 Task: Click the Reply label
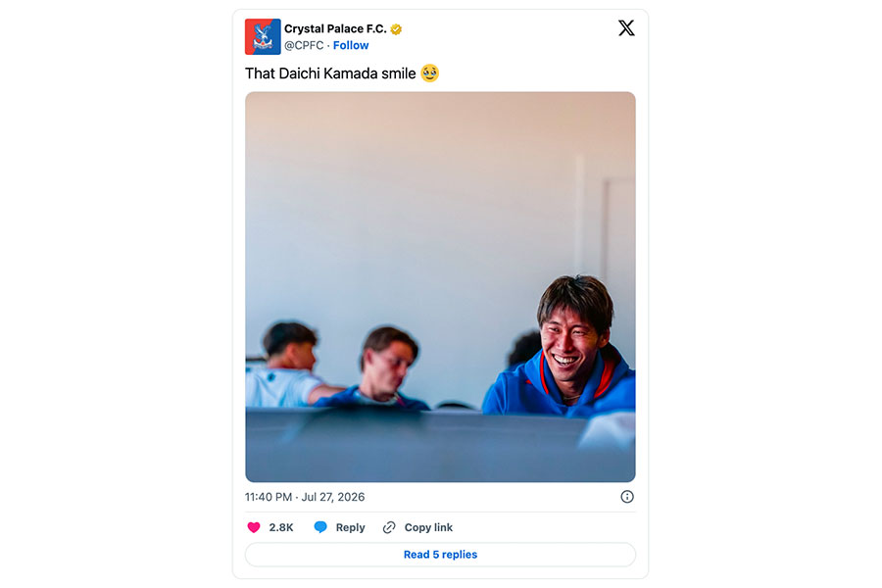(x=351, y=527)
